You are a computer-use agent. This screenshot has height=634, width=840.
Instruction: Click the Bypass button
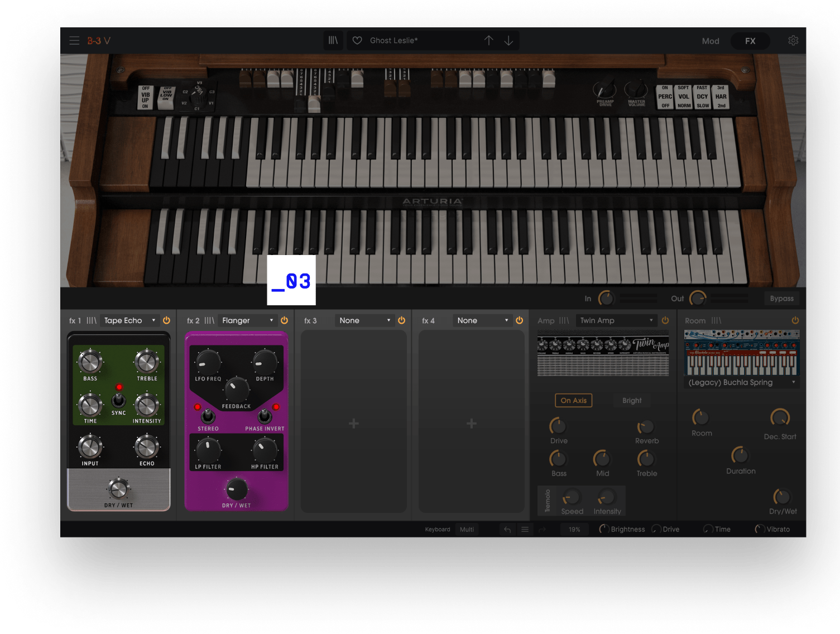pyautogui.click(x=781, y=299)
